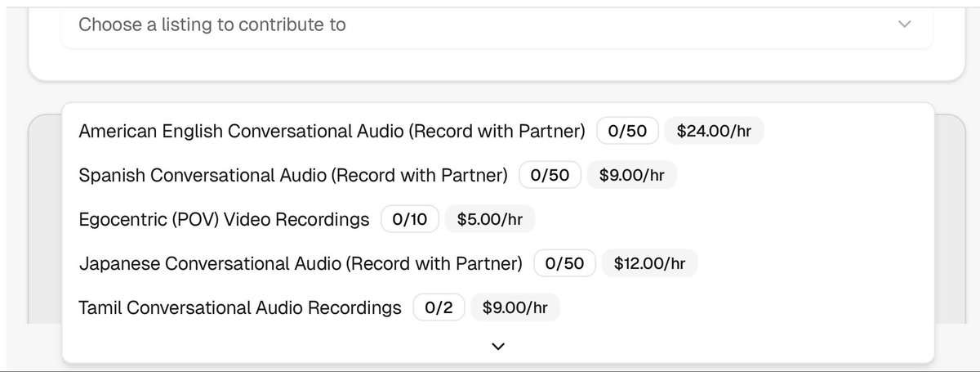Click the $9.00/hr badge on Spanish row
This screenshot has width=980, height=372.
[632, 175]
